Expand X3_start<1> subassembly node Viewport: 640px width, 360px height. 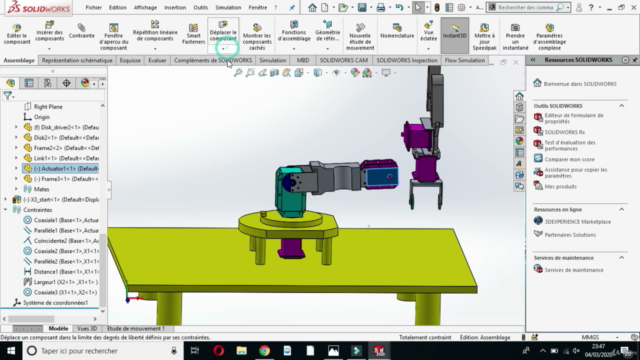[x=6, y=200]
